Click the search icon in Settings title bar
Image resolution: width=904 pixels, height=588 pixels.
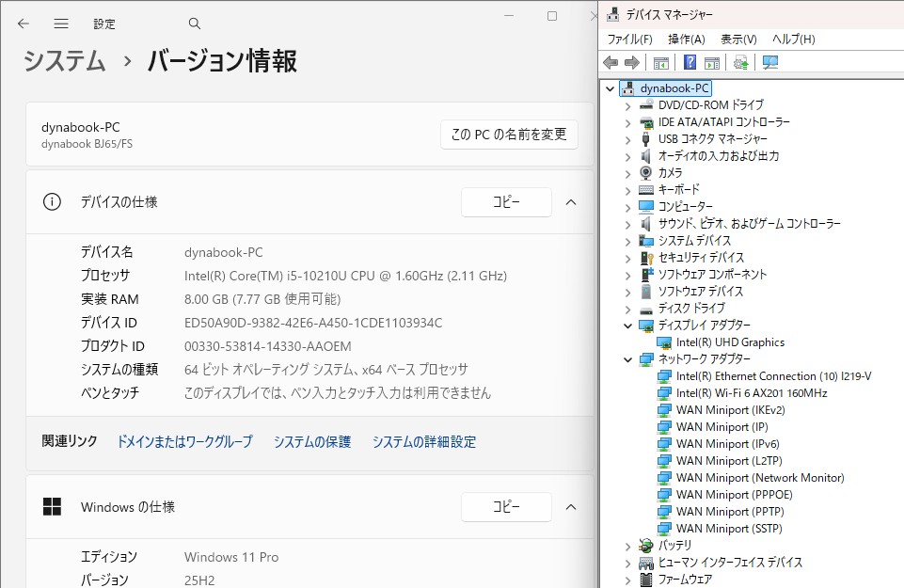[x=195, y=24]
